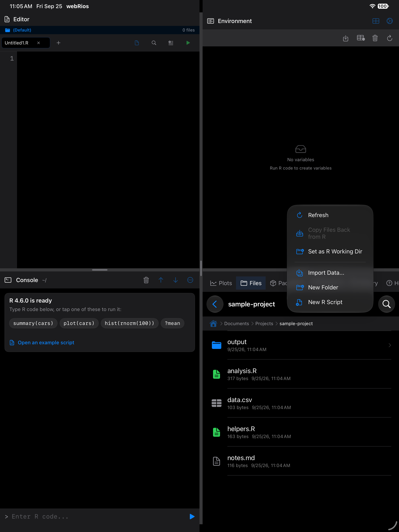The height and width of the screenshot is (532, 399).
Task: Toggle the panel layout grid icon
Action: pos(376,21)
